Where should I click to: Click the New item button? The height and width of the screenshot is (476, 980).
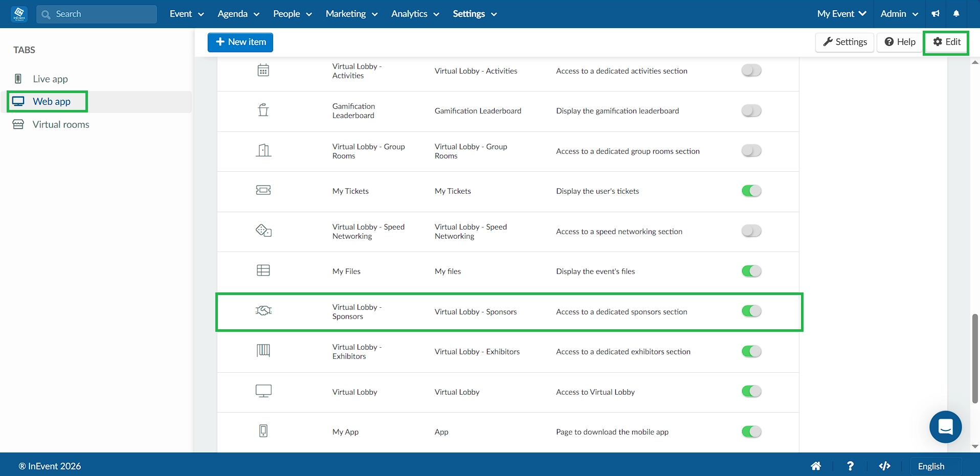click(240, 42)
